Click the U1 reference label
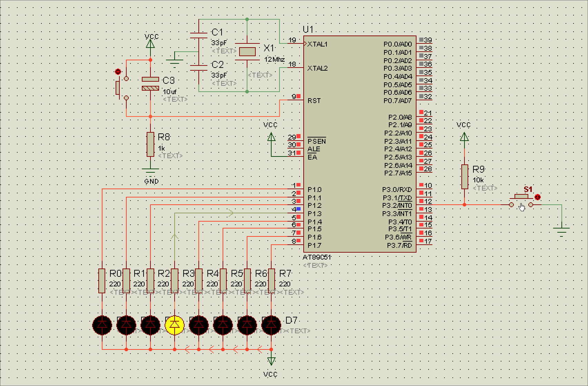This screenshot has height=386, width=588. (308, 29)
